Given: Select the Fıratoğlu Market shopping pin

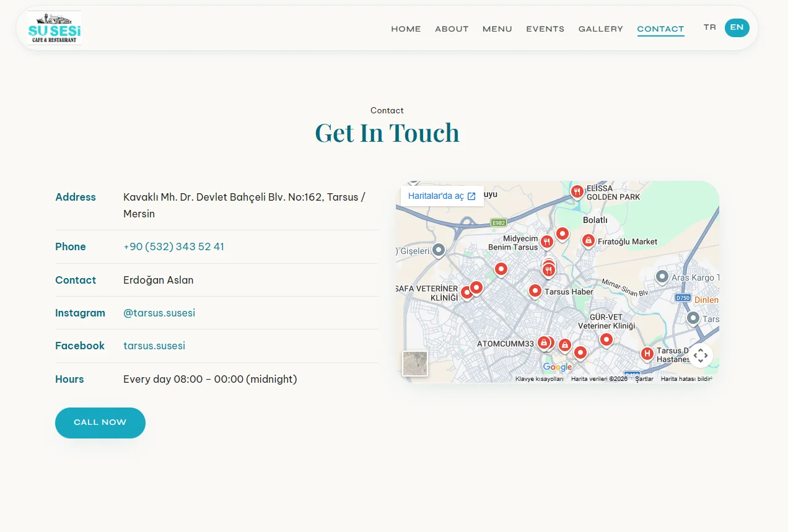Looking at the screenshot, I should point(588,241).
